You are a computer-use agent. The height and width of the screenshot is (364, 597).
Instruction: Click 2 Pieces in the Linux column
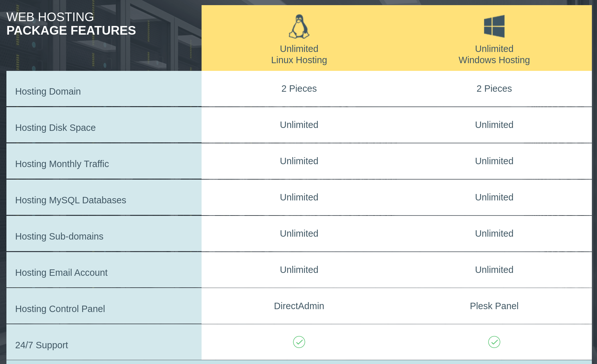click(299, 89)
